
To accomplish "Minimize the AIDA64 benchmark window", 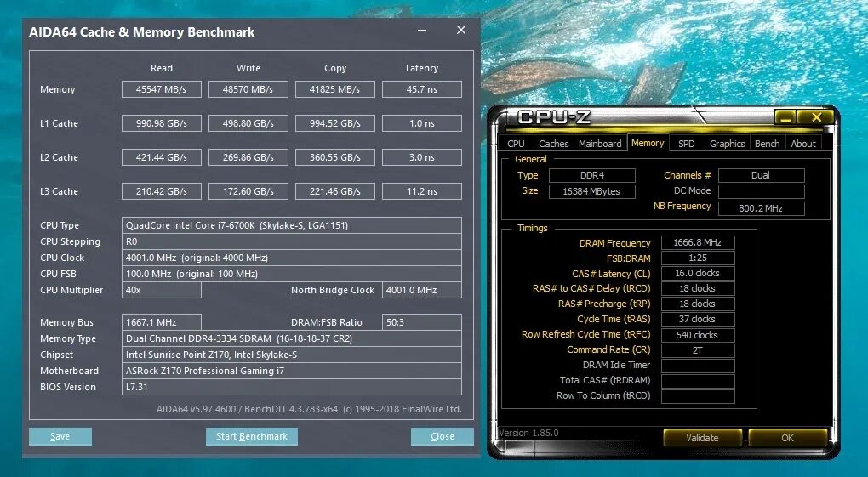I will coord(422,31).
